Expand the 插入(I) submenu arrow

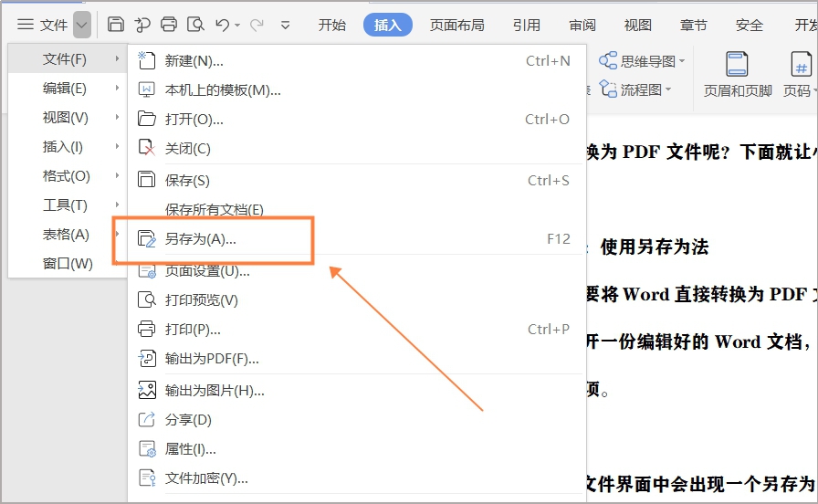pos(118,147)
